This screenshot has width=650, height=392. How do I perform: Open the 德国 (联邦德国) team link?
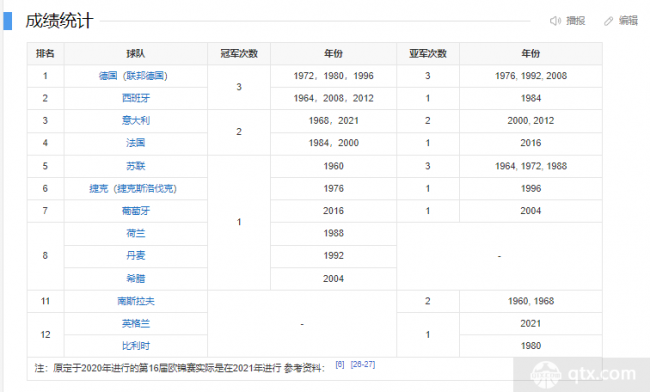tap(133, 76)
